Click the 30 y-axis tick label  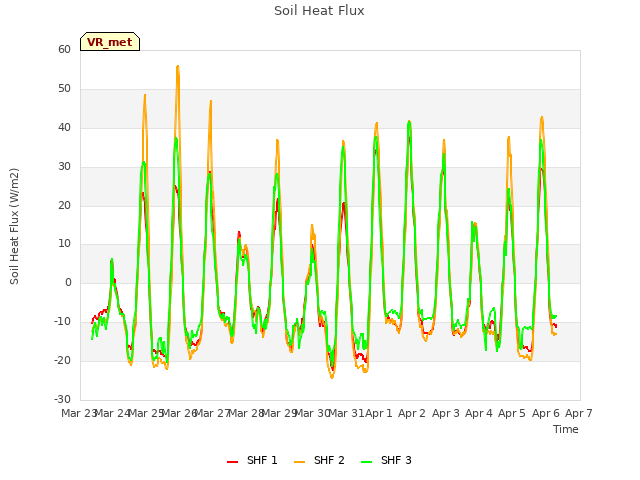point(64,167)
